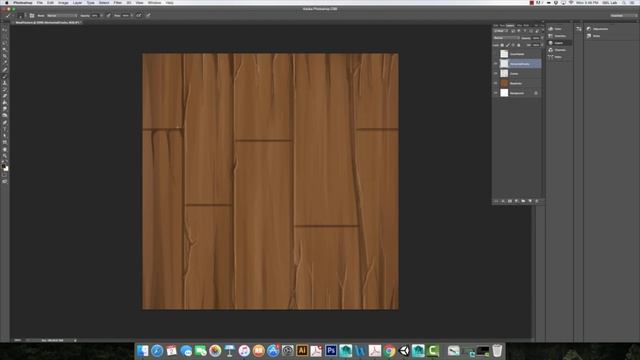Screen dimensions: 640x360
Task: Select the Spot Healing Brush tool
Action: pos(5,69)
